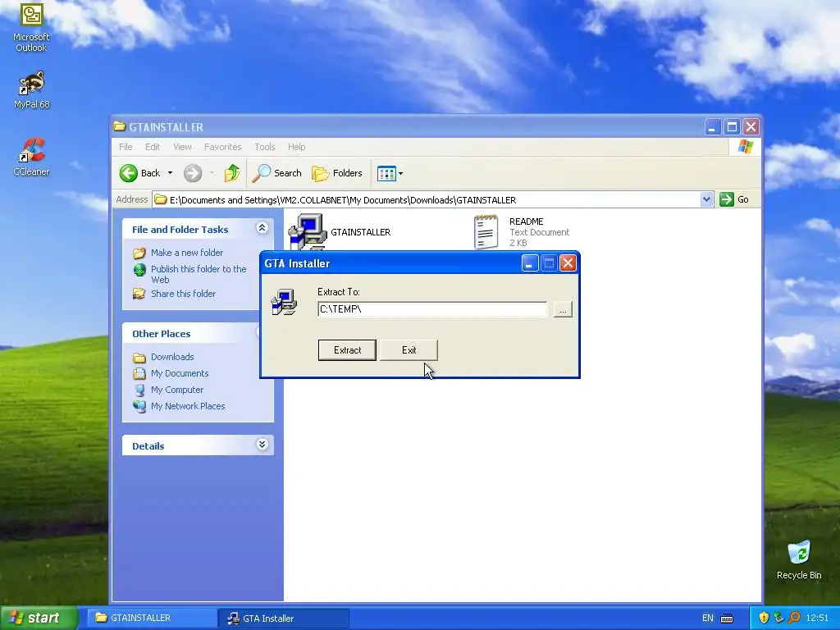Click the Extract button in GTA Installer
Viewport: 840px width, 630px height.
coord(347,349)
